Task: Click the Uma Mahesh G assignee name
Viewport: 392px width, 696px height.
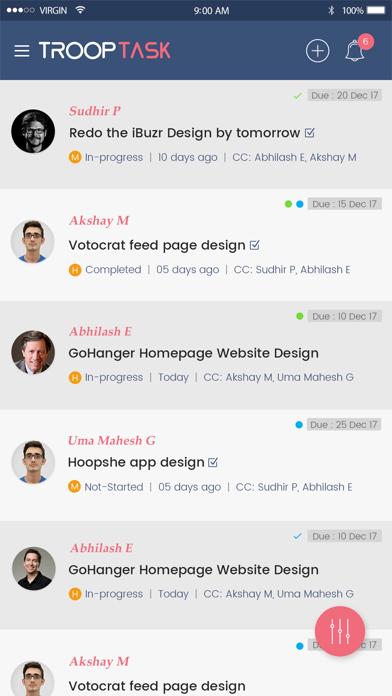Action: [x=111, y=440]
